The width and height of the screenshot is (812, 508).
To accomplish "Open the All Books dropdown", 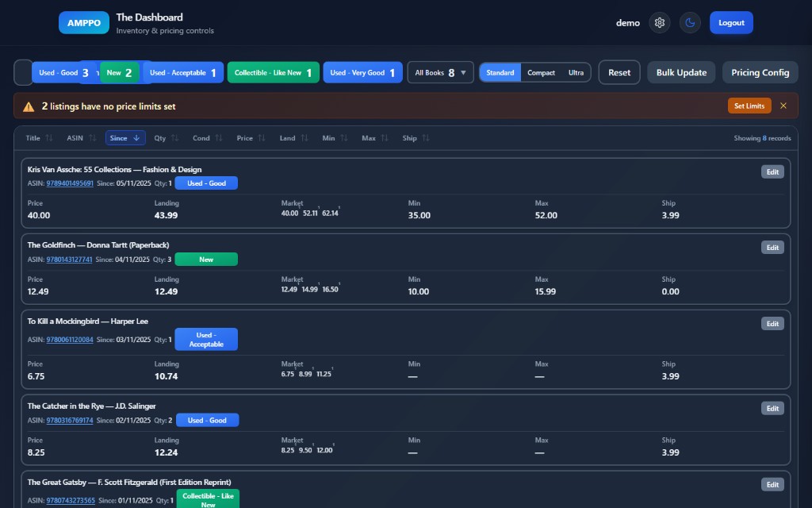I will pos(440,72).
